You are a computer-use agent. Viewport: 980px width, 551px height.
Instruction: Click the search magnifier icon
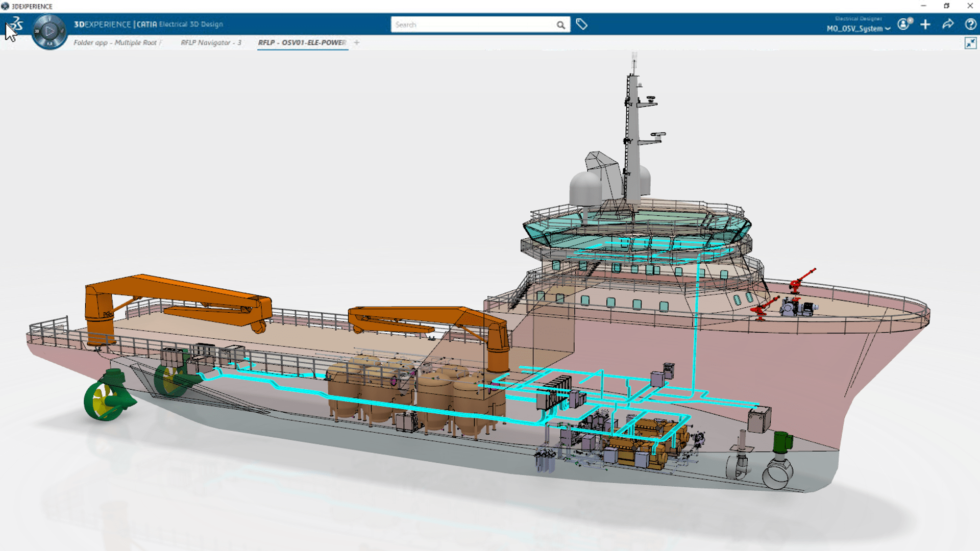tap(560, 24)
